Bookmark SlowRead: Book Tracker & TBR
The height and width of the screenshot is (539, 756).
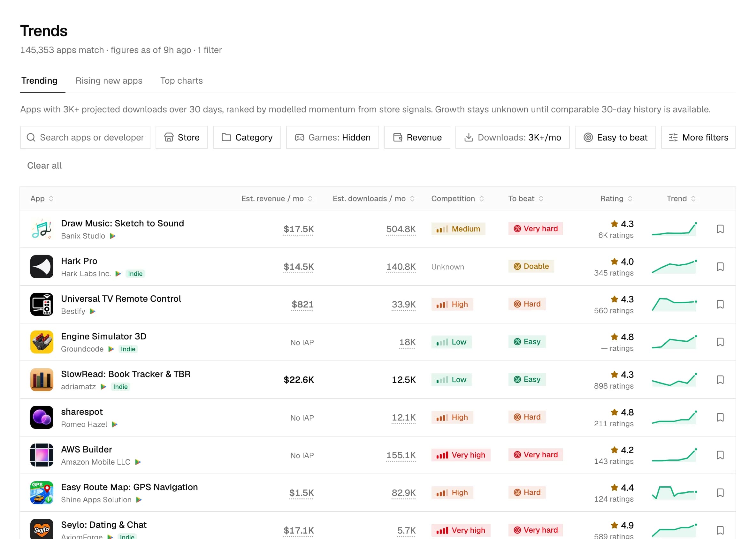click(x=720, y=380)
